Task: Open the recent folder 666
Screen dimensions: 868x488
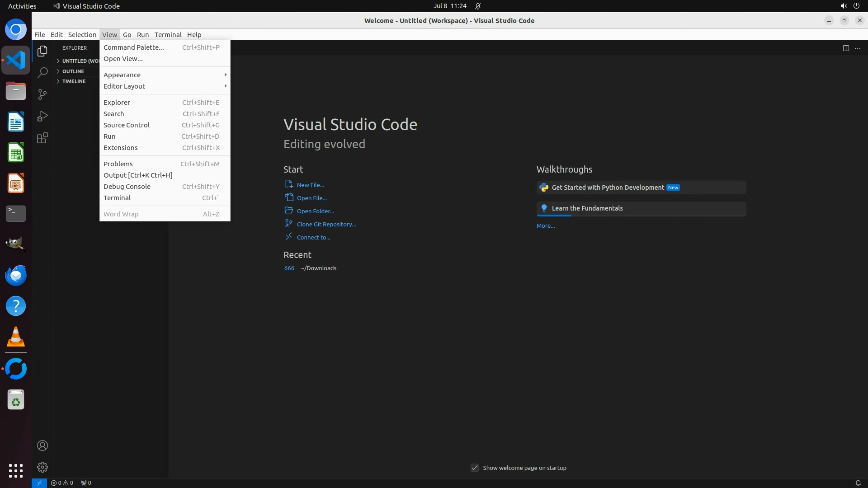Action: pyautogui.click(x=289, y=268)
